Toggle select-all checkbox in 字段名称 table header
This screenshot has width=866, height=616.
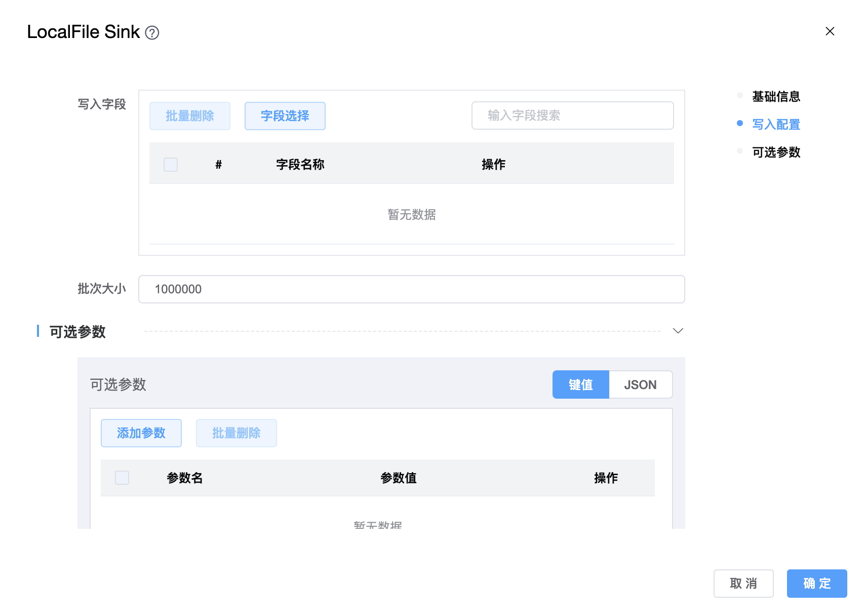click(x=171, y=165)
